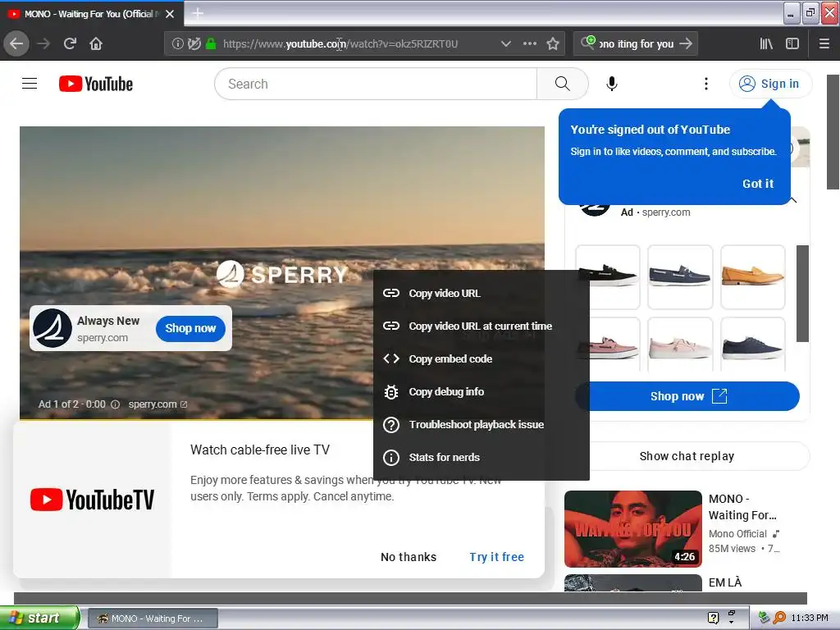Click the light pink sneaker product thumbnail
The height and width of the screenshot is (630, 840).
click(x=680, y=345)
